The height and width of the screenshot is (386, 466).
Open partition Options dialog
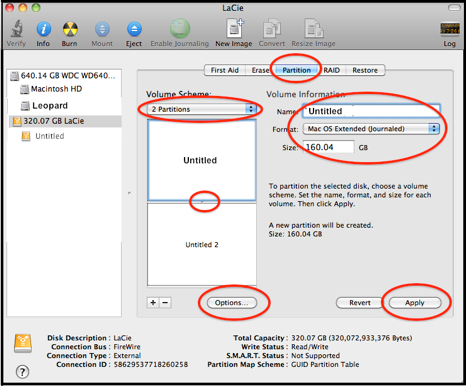click(232, 303)
